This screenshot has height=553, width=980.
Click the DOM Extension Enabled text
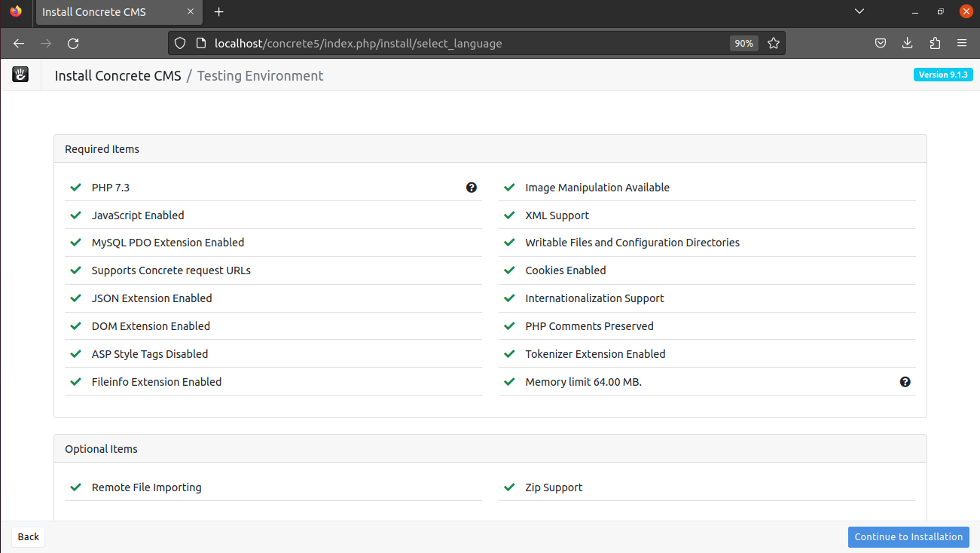click(x=151, y=326)
